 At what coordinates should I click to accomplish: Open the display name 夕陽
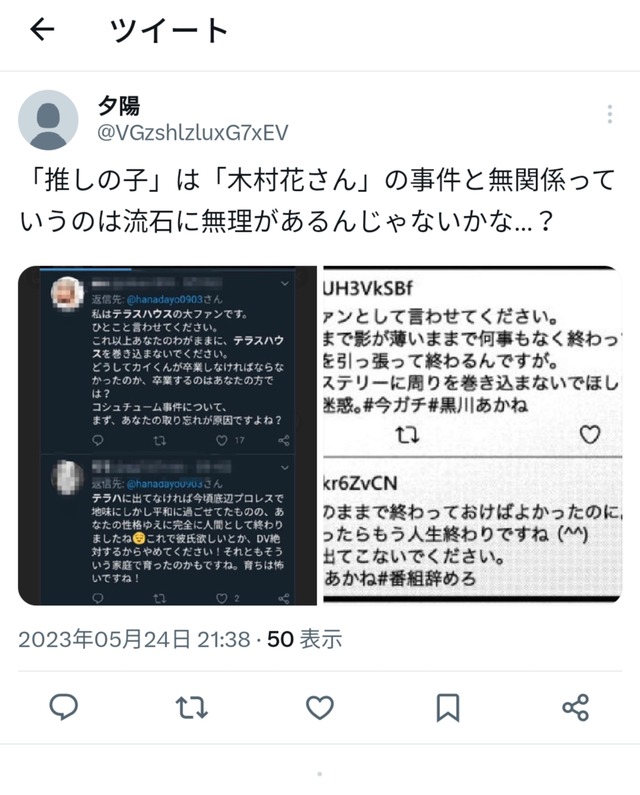click(119, 105)
